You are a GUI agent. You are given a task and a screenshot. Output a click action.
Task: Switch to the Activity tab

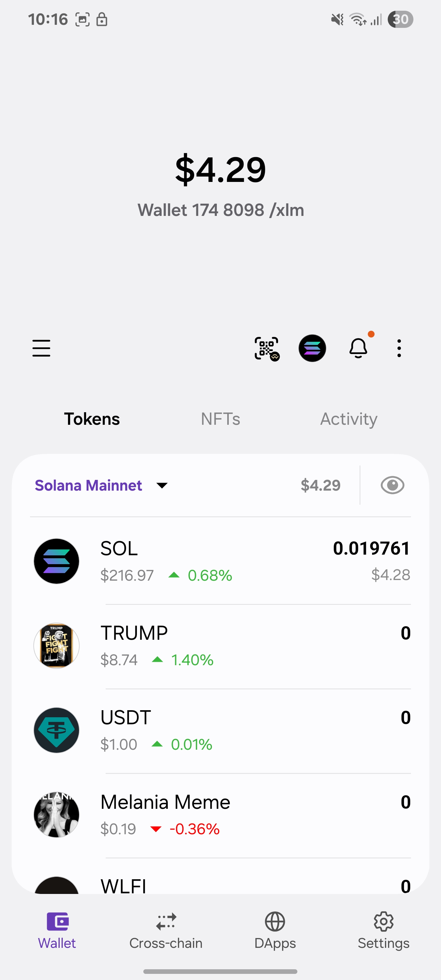(349, 419)
